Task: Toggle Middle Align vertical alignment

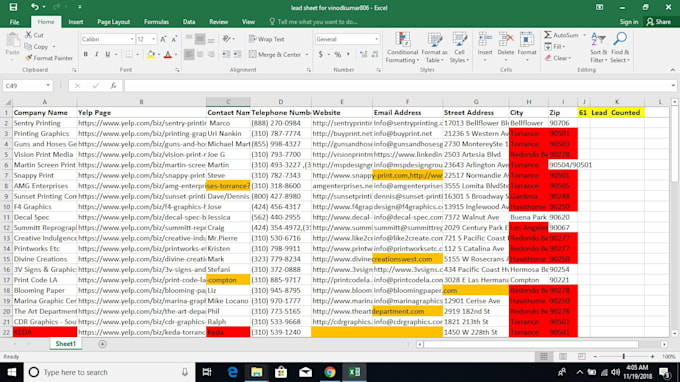Action: pos(200,39)
